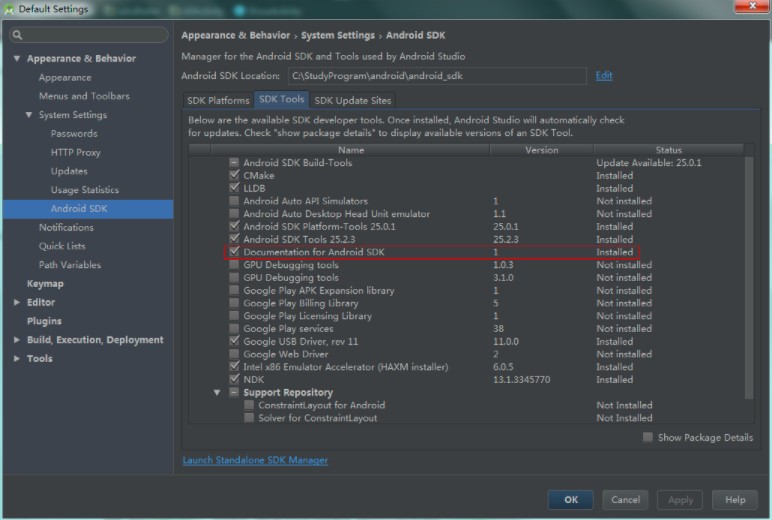This screenshot has height=520, width=772.
Task: Click the SDK tools list scrollbar
Action: click(x=749, y=277)
